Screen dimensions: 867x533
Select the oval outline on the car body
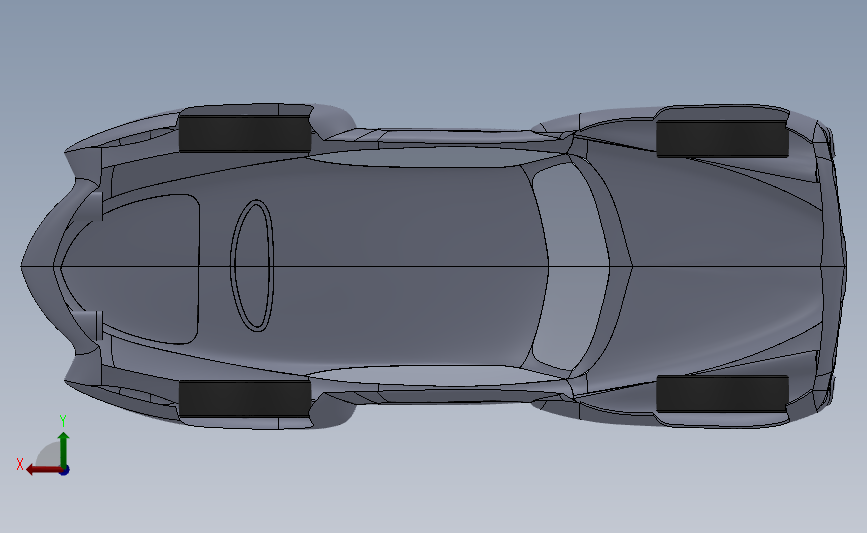click(252, 266)
